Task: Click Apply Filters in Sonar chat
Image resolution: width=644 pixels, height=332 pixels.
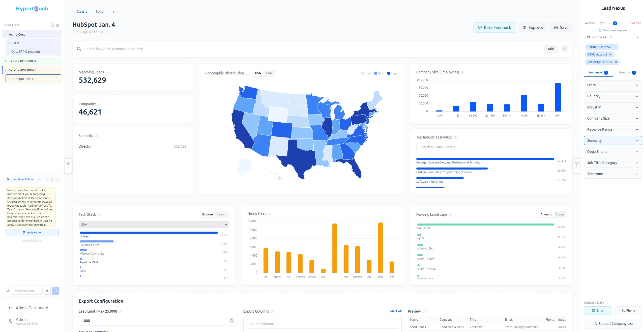Action: 32,233
